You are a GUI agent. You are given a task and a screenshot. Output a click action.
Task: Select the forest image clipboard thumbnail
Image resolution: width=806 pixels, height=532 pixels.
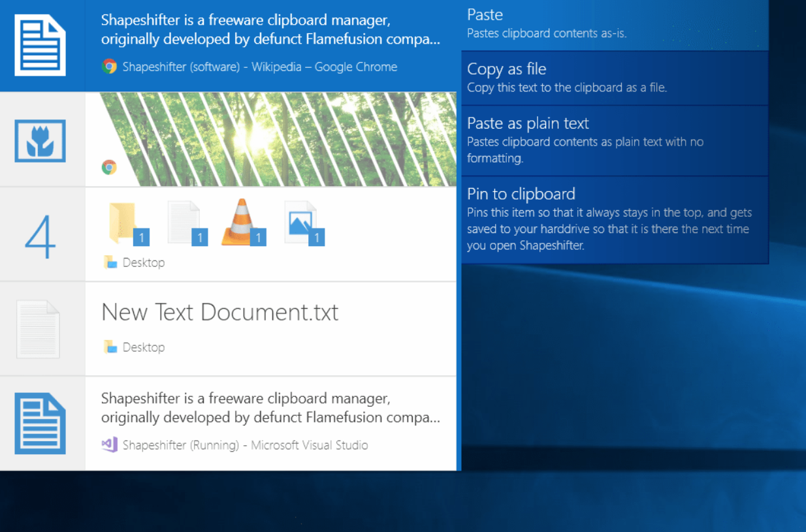(x=271, y=139)
